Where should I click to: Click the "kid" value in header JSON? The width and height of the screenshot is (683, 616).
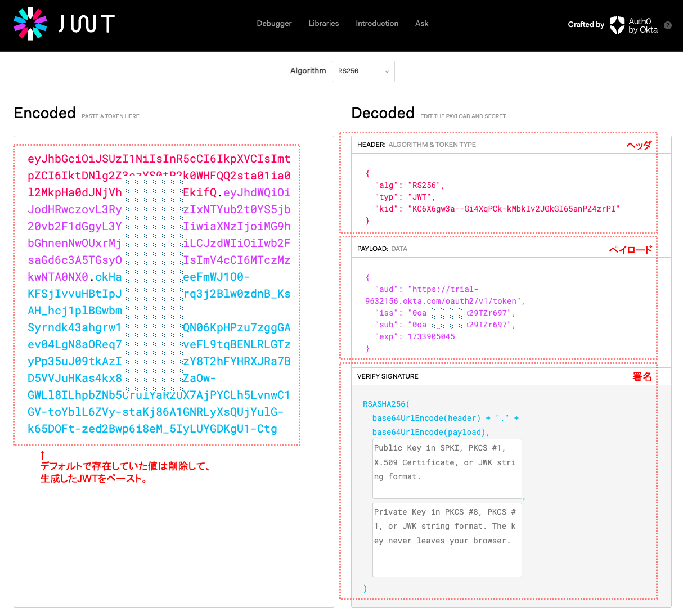click(513, 209)
